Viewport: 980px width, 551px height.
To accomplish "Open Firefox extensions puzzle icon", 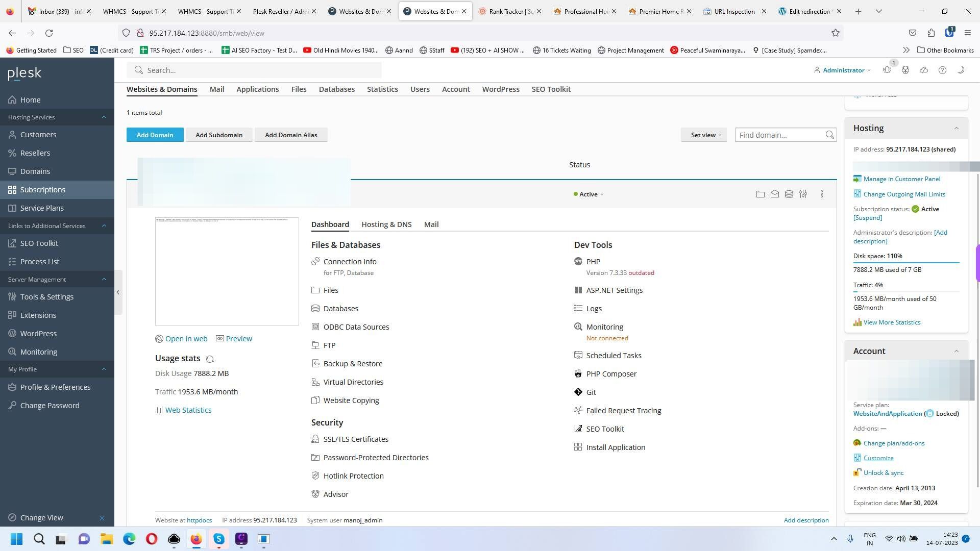I will (931, 33).
